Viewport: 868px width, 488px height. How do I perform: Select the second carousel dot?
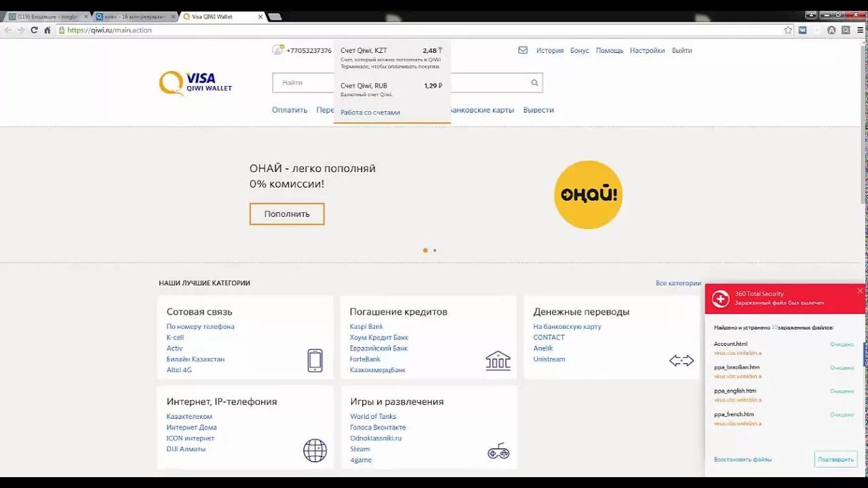[435, 250]
